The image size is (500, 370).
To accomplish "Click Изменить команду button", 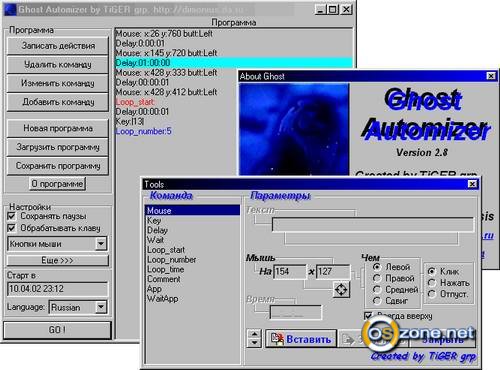I will (58, 83).
